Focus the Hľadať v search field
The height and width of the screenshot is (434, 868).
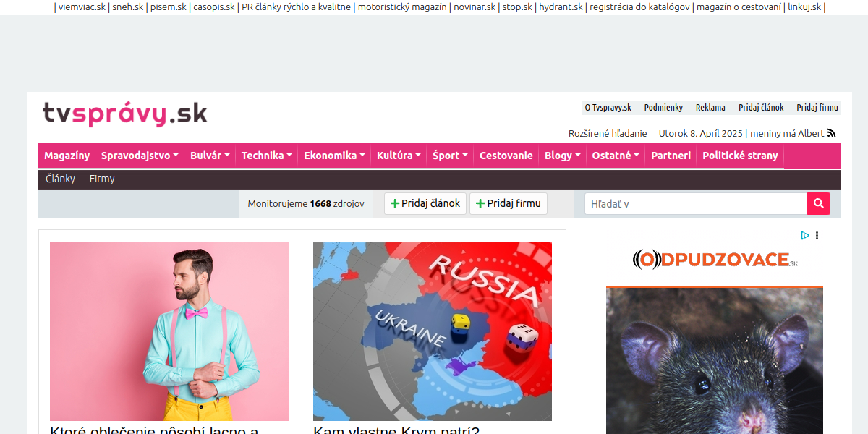pyautogui.click(x=696, y=204)
